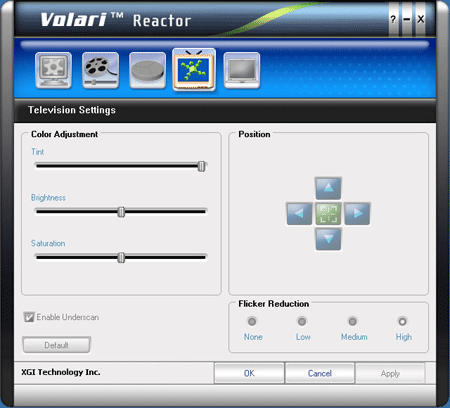Select the gray disc icon in toolbar
The height and width of the screenshot is (408, 450).
[147, 70]
